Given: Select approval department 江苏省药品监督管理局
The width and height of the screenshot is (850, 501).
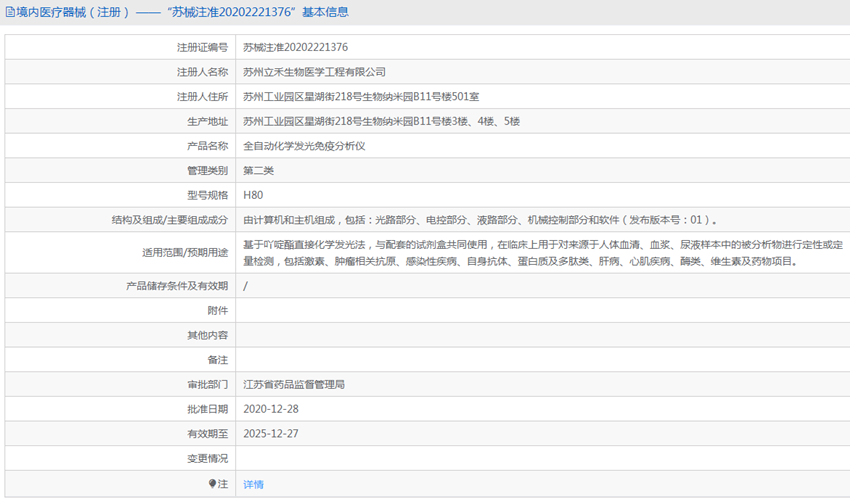Looking at the screenshot, I should click(294, 384).
